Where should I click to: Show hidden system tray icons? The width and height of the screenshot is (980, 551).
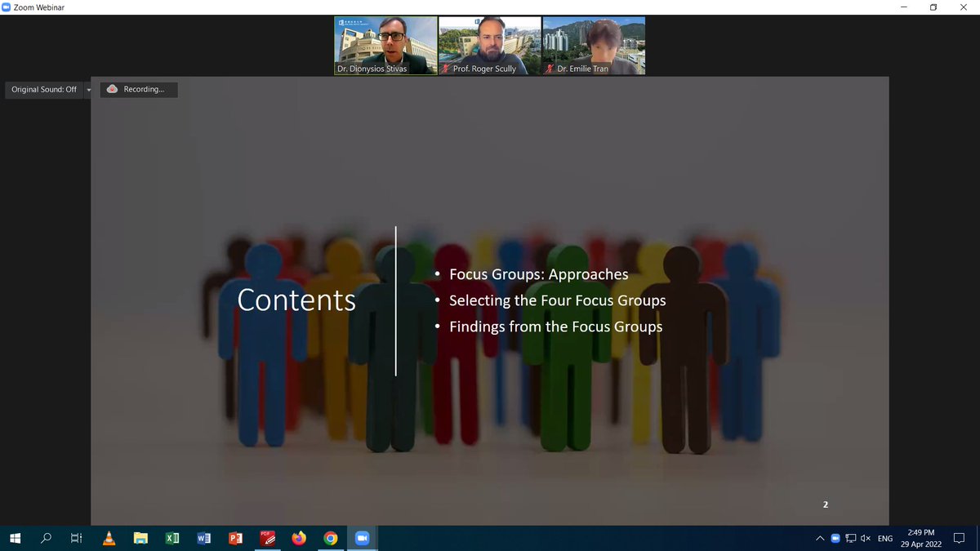point(820,539)
